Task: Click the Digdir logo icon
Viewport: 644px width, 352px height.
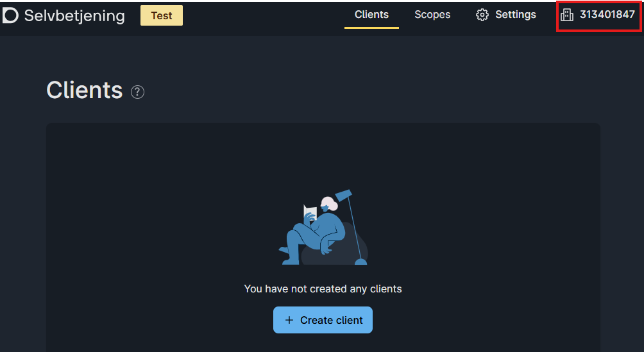Action: (10, 15)
